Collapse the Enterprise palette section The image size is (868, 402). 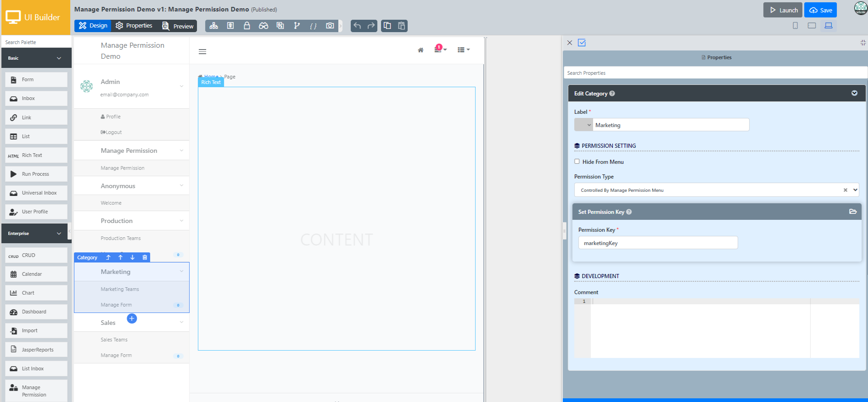point(59,234)
